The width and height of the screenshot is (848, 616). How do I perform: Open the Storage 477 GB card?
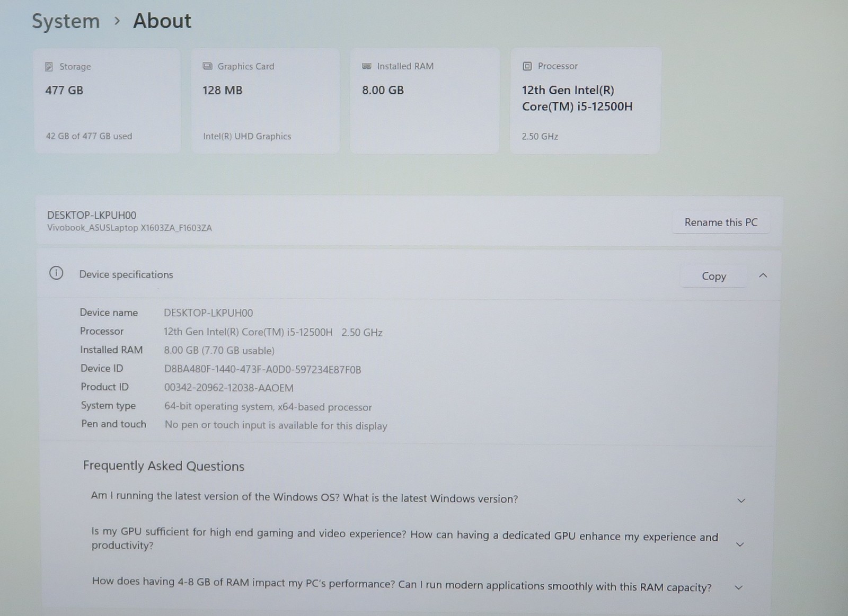107,101
